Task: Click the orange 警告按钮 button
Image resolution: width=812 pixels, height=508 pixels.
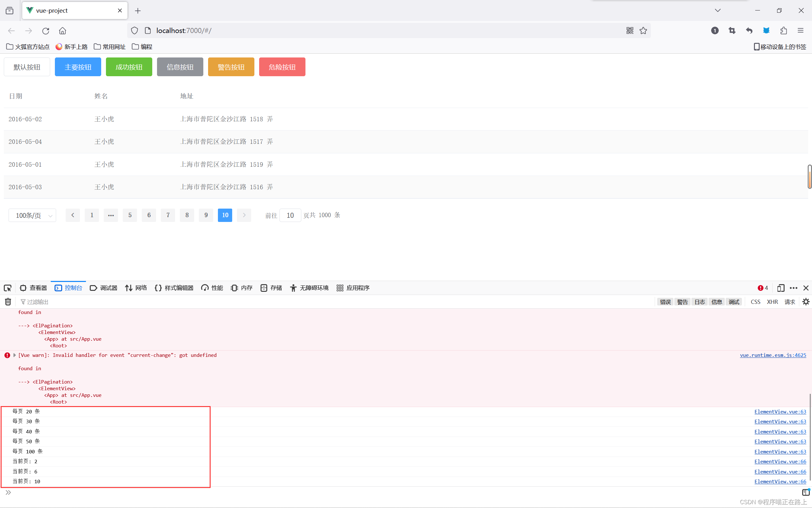Action: point(231,67)
